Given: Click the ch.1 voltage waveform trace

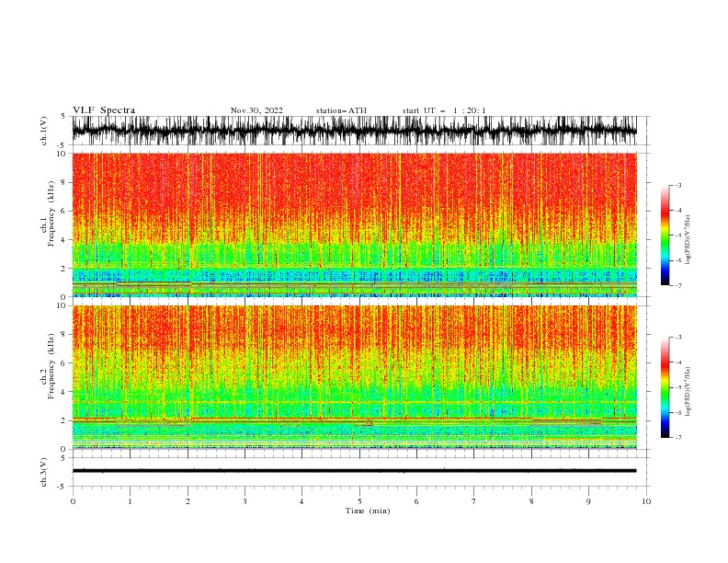Looking at the screenshot, I should (355, 131).
